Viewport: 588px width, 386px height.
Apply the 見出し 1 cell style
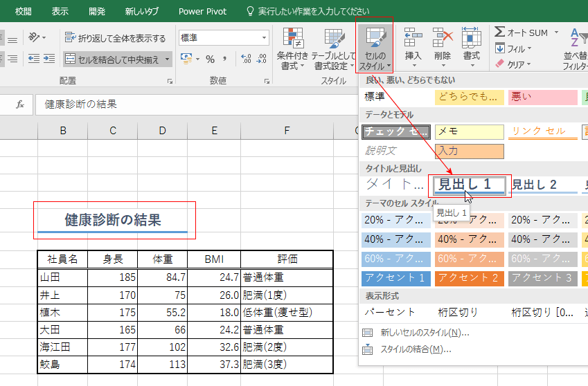pos(472,185)
